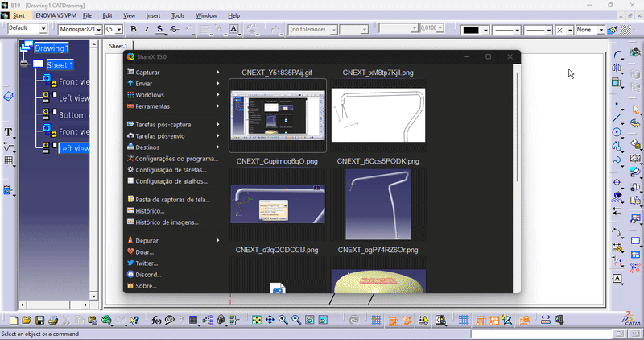Click the Open file folder icon

click(x=27, y=321)
